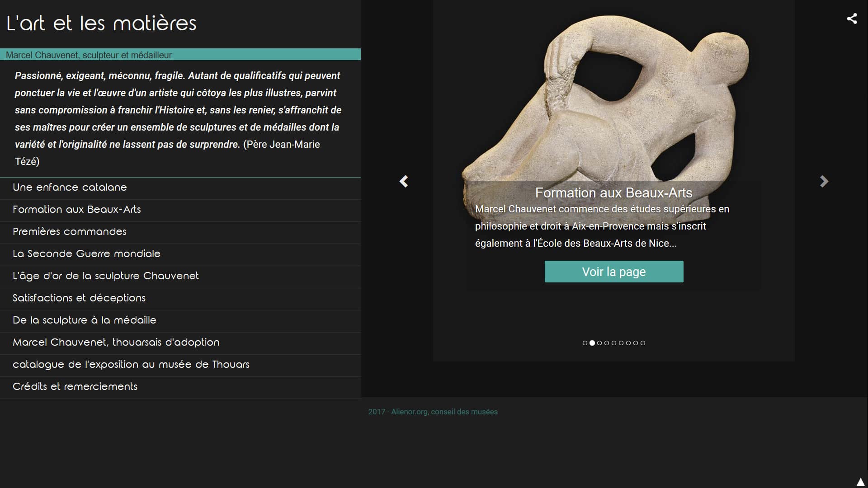Viewport: 868px width, 488px height.
Task: Select the last carousel dot indicator
Action: (x=643, y=343)
